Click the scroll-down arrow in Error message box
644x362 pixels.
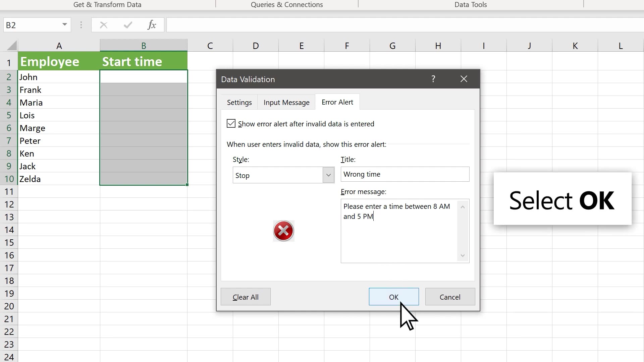462,255
